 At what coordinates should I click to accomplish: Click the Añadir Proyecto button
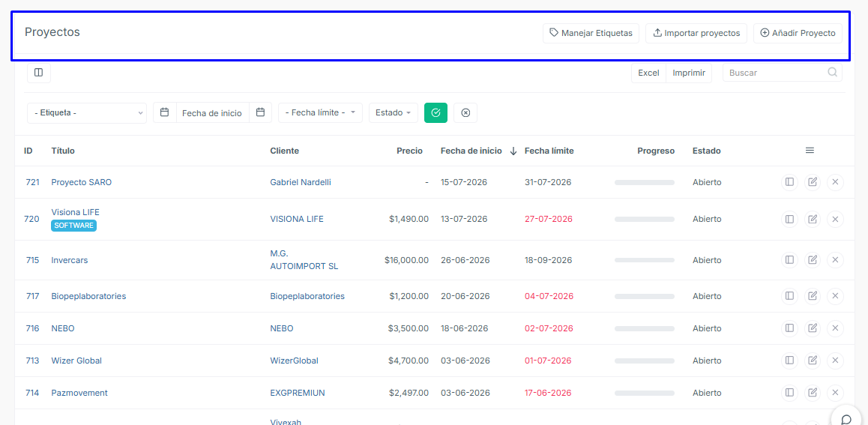pos(798,33)
